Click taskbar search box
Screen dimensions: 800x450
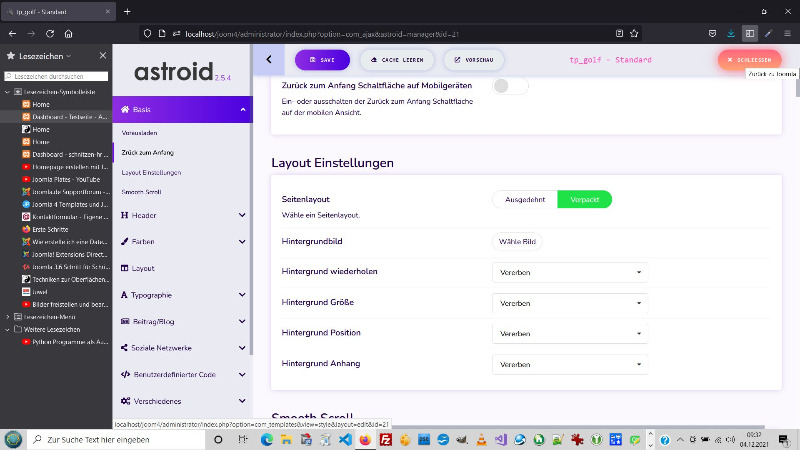pyautogui.click(x=116, y=439)
